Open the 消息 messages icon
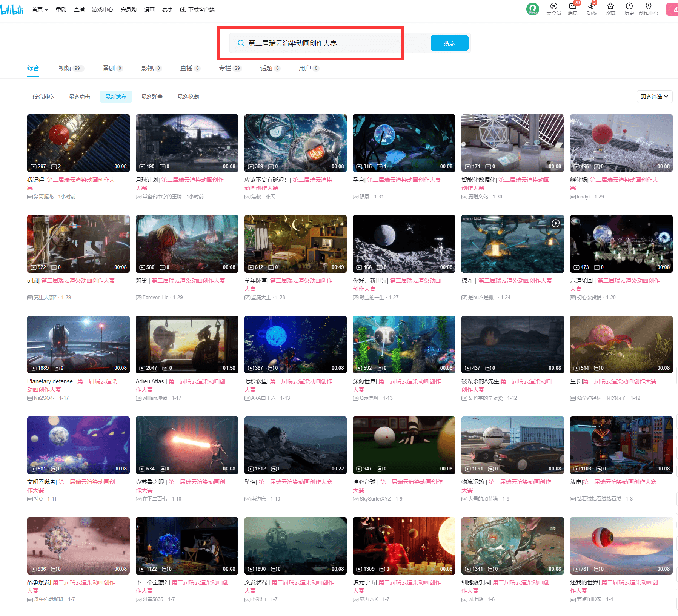The height and width of the screenshot is (616, 678). click(x=572, y=6)
